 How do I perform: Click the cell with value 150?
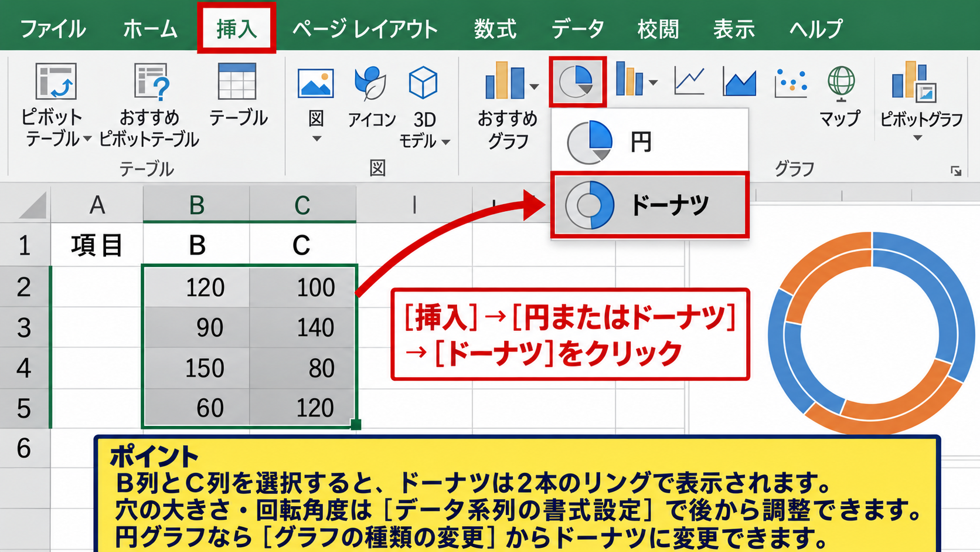pyautogui.click(x=196, y=368)
